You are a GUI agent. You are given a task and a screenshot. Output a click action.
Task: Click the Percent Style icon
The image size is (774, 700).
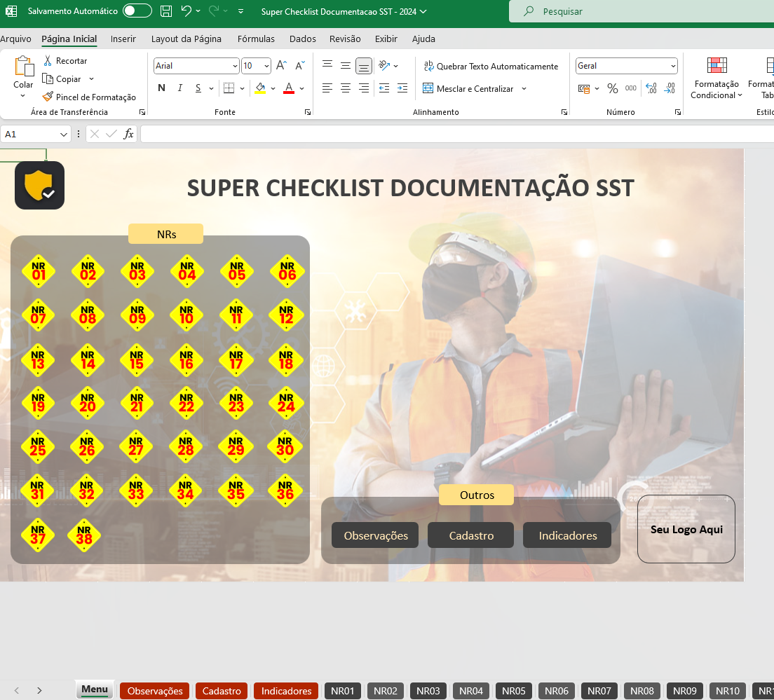(x=613, y=88)
